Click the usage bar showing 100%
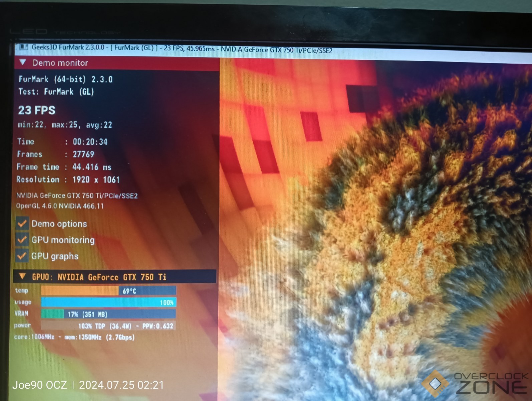 point(108,302)
